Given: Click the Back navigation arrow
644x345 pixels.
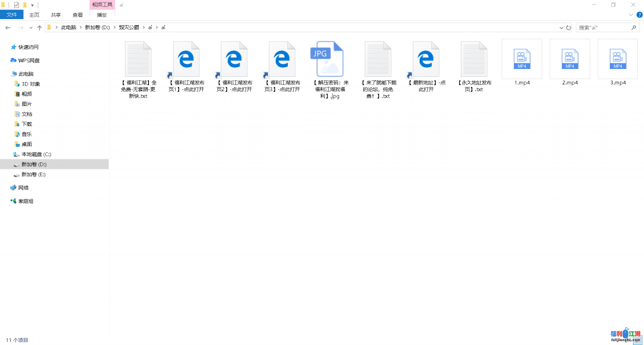Looking at the screenshot, I should coord(8,28).
